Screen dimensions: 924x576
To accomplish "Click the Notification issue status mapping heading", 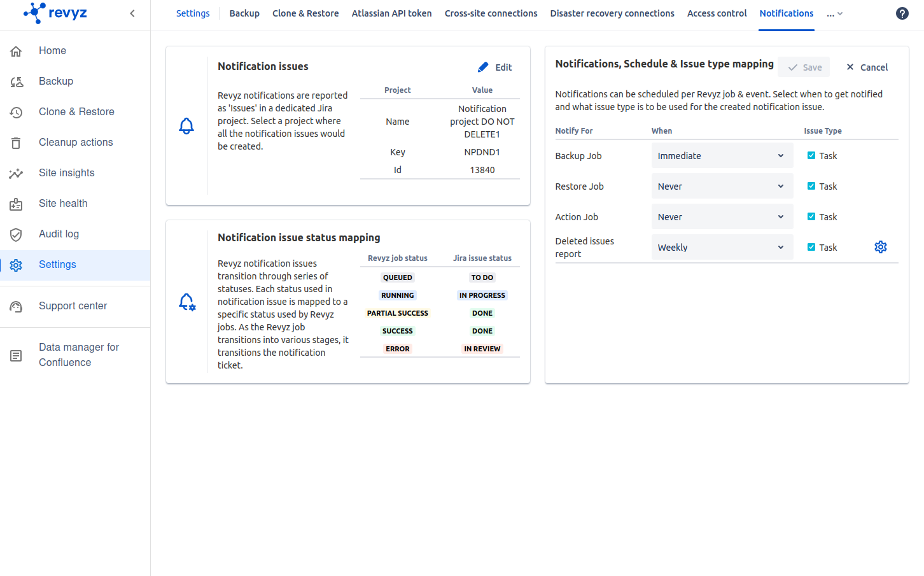I will point(299,237).
